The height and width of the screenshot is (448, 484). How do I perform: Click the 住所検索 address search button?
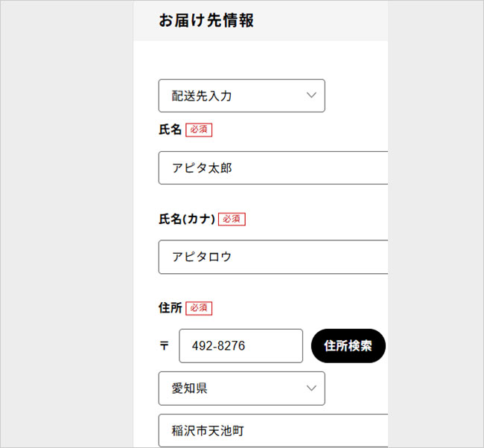[348, 345]
